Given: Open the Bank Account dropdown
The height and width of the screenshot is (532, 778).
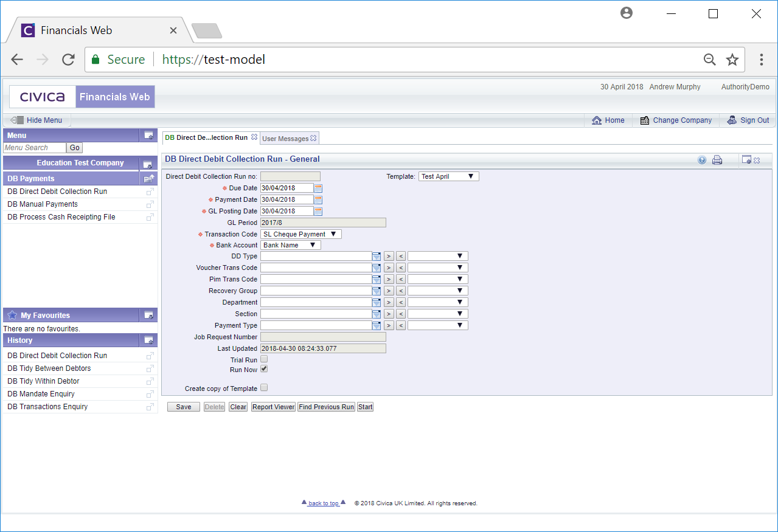Looking at the screenshot, I should click(x=290, y=245).
